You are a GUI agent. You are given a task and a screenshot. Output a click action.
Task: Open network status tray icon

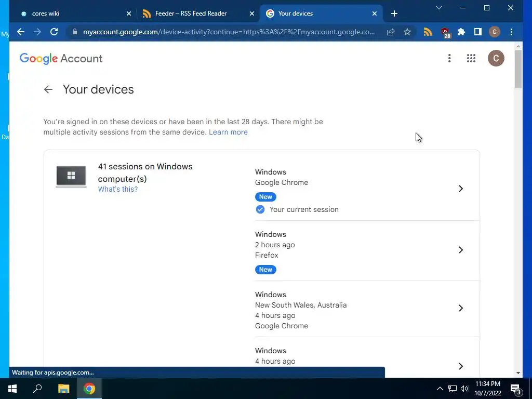[x=453, y=389]
